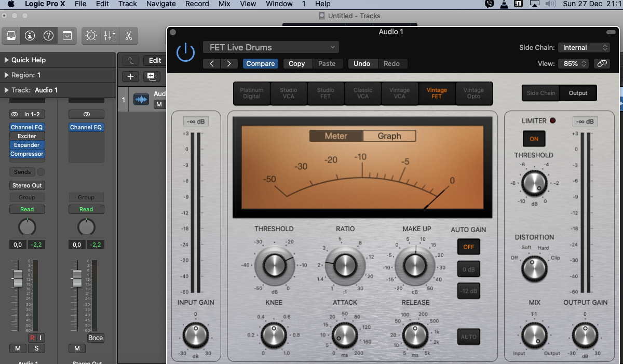This screenshot has width=623, height=364.
Task: Open Side Chain Internal dropdown
Action: tap(584, 47)
